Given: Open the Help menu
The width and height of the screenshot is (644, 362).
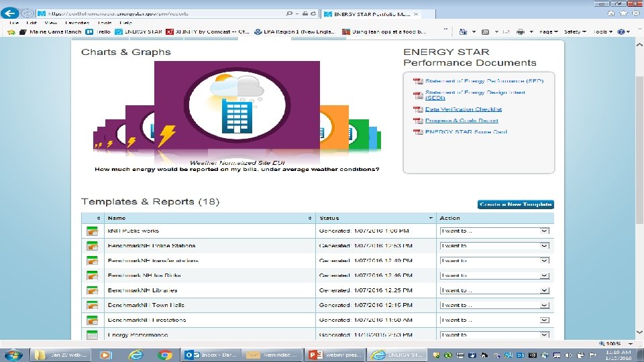Looking at the screenshot, I should coord(125,23).
